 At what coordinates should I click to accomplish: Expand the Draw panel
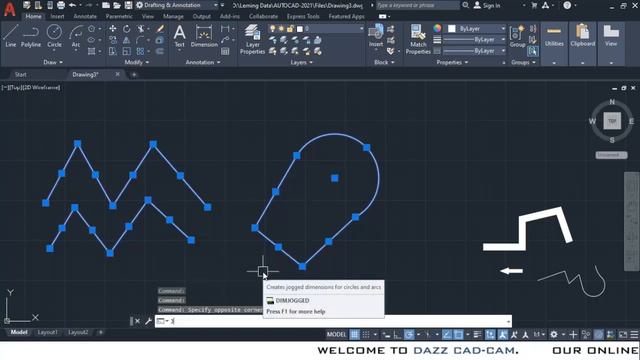[53, 62]
